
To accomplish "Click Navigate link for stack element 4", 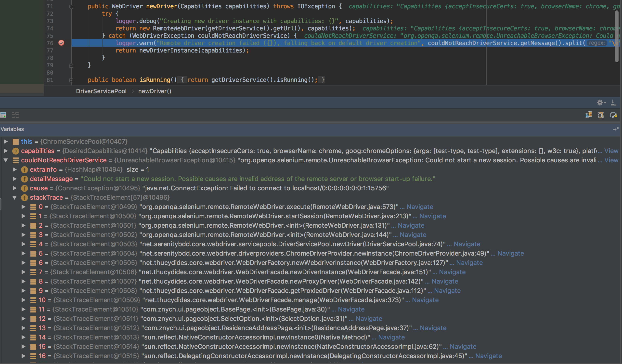I will 467,244.
